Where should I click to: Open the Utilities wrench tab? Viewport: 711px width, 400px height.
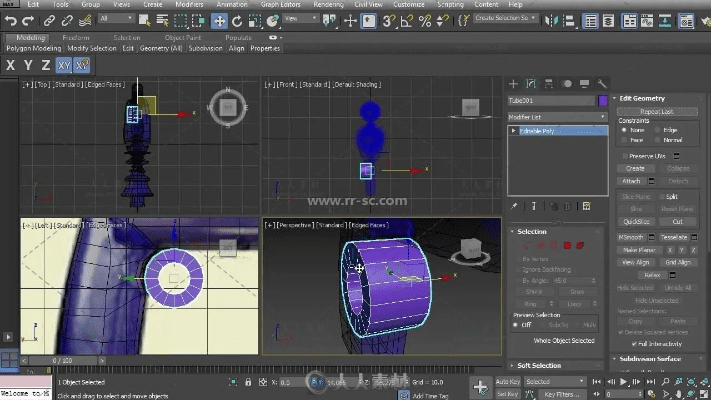(x=602, y=84)
